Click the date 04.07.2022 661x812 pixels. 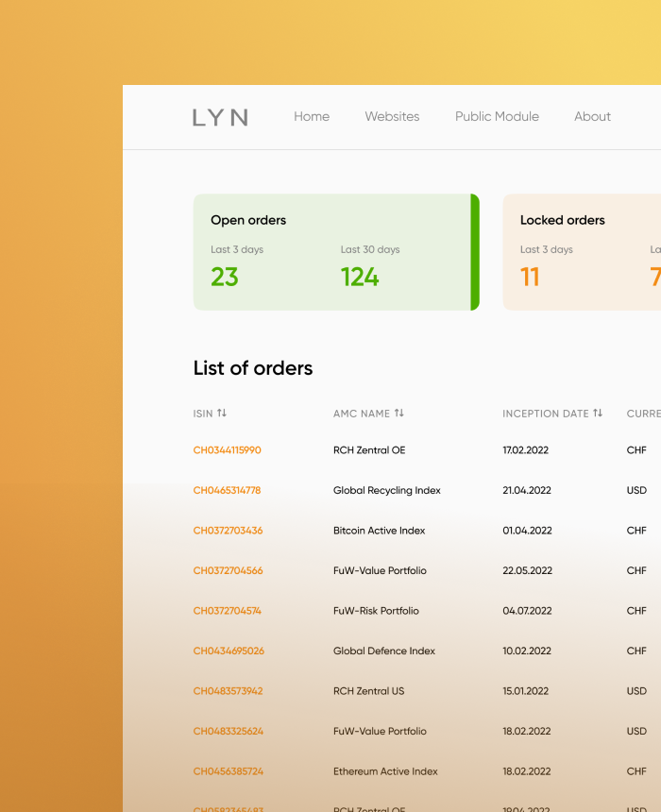(x=527, y=611)
